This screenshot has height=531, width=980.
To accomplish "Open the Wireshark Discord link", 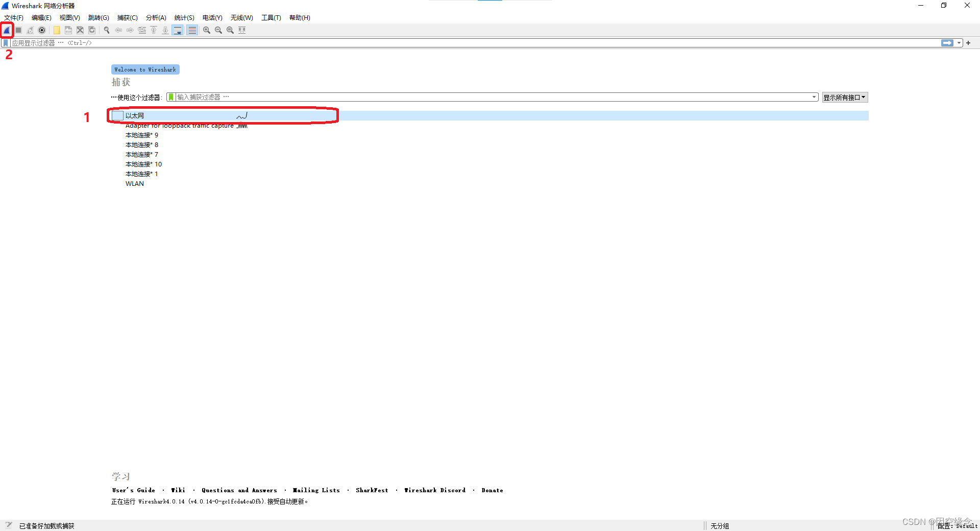I will [435, 490].
